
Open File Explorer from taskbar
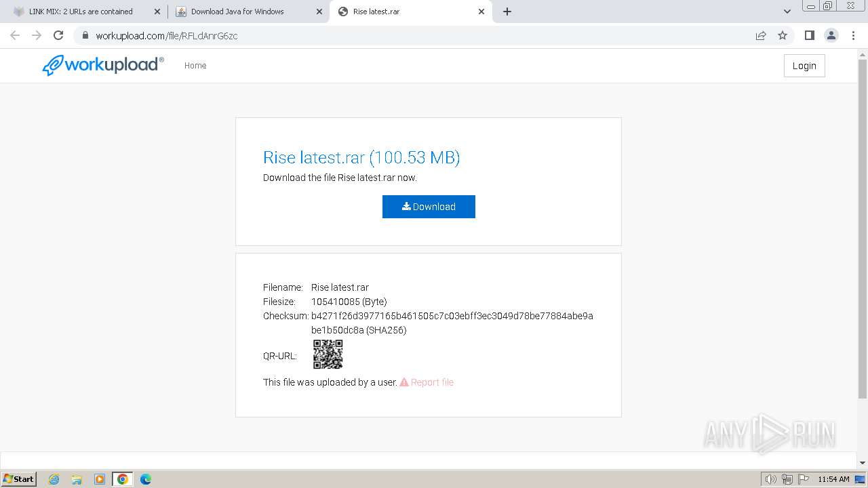coord(77,479)
